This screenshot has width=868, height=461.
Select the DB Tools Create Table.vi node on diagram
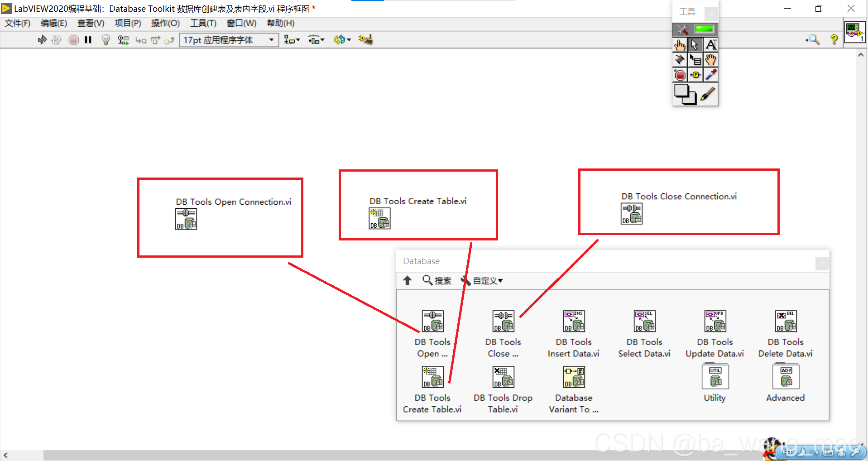tap(379, 219)
